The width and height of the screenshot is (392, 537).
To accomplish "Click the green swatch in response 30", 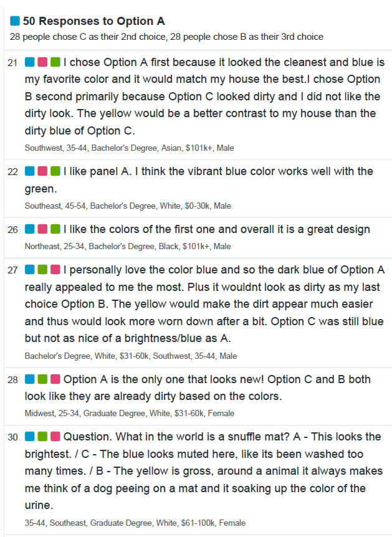I will (42, 437).
